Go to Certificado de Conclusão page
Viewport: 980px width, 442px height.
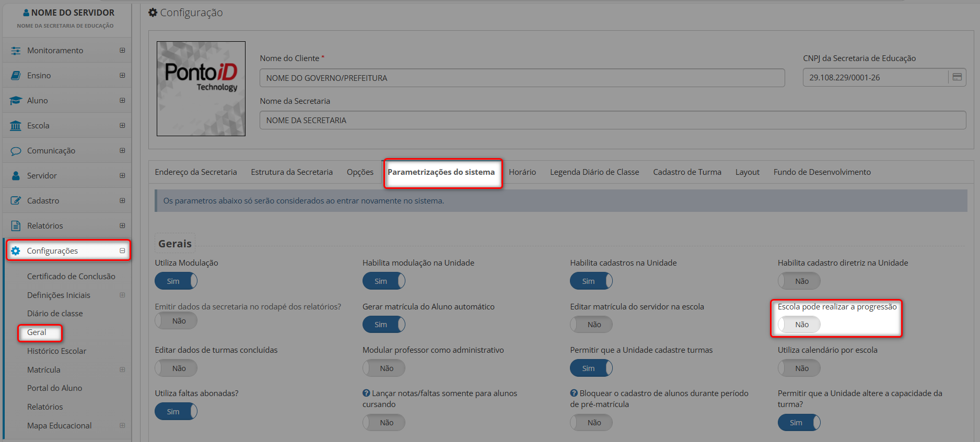click(71, 277)
